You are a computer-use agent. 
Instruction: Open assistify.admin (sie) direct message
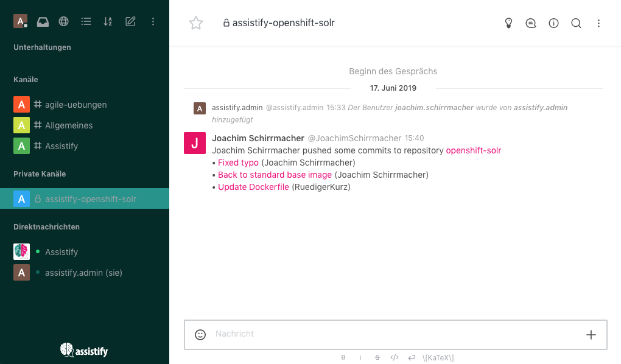tap(85, 273)
